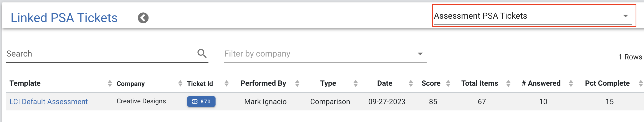Sort by Score column arrows
The height and width of the screenshot is (122, 644).
(x=448, y=84)
